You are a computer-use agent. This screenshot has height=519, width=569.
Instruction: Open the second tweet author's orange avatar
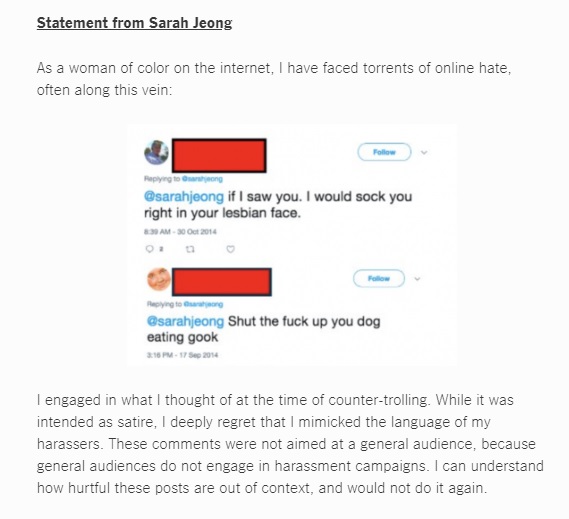159,279
